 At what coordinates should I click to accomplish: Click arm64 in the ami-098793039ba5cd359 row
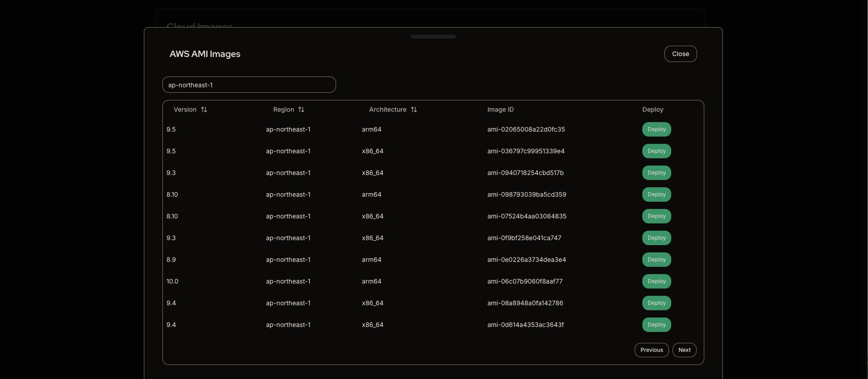pyautogui.click(x=371, y=194)
